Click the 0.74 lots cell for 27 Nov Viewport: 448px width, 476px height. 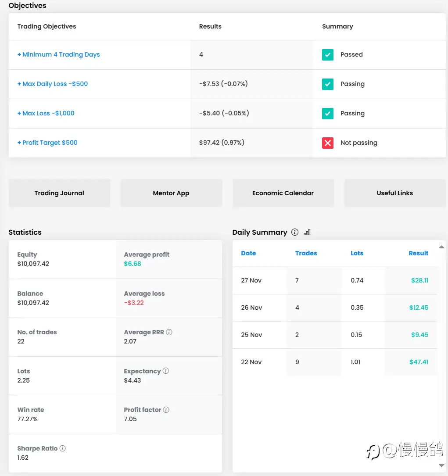357,280
